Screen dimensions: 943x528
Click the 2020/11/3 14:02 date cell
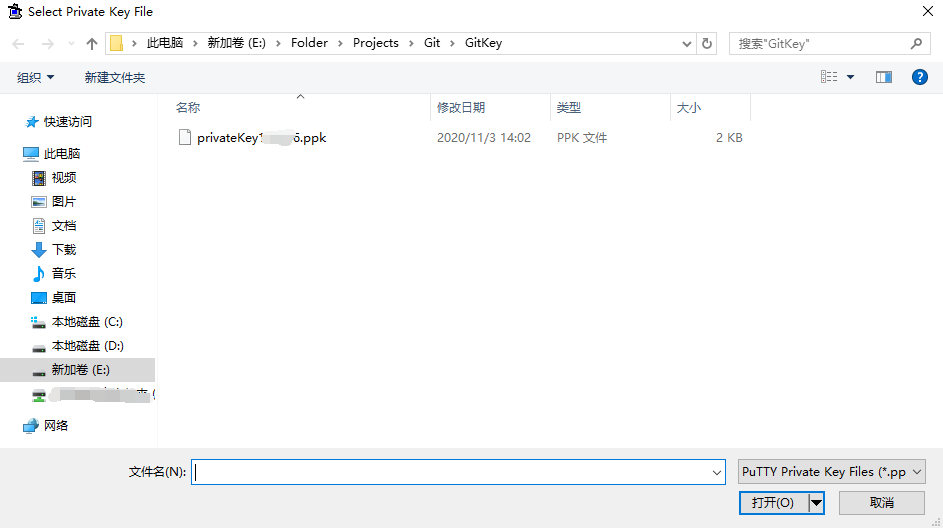484,138
